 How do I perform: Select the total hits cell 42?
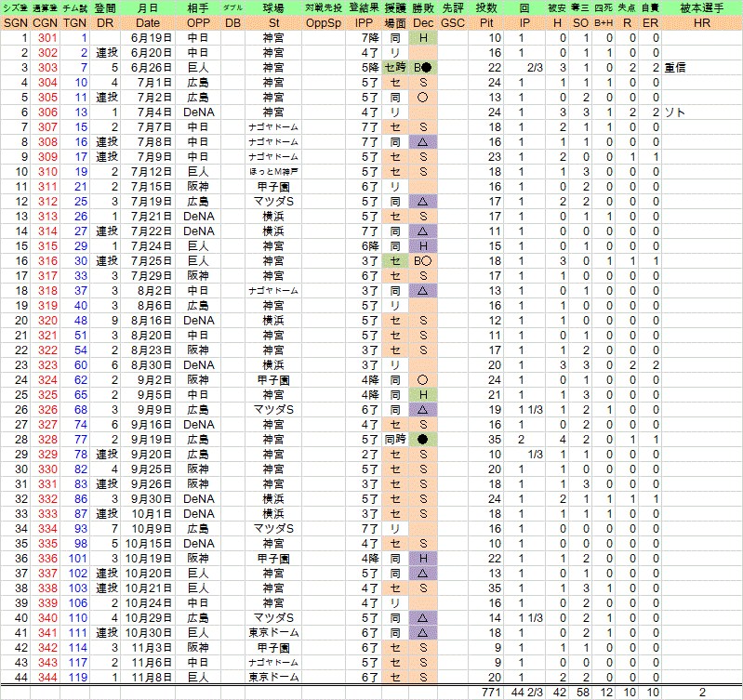tap(559, 693)
